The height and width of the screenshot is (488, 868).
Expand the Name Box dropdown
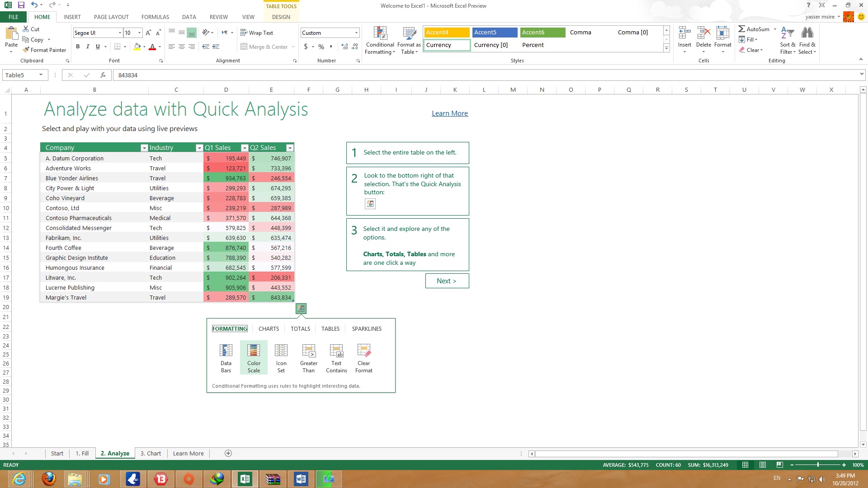[x=41, y=75]
